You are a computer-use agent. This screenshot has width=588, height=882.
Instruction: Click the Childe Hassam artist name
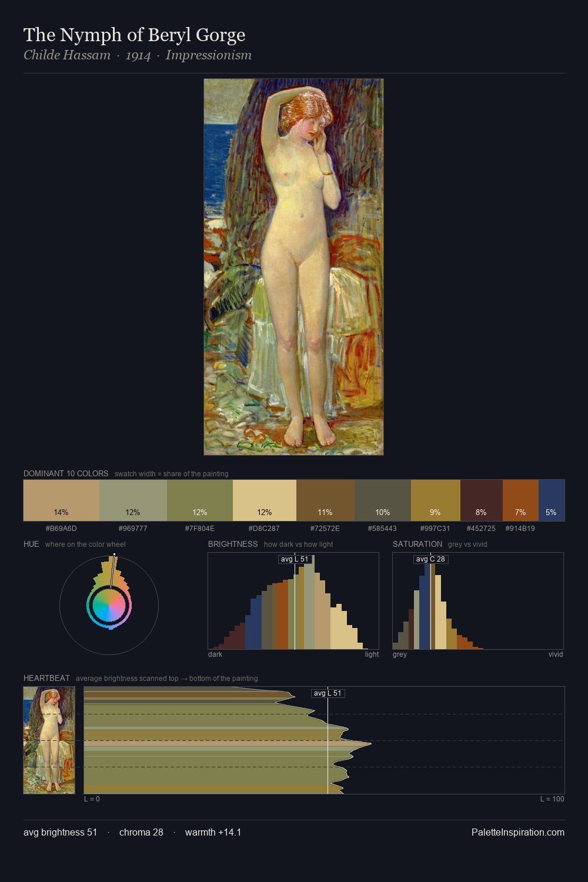(67, 55)
